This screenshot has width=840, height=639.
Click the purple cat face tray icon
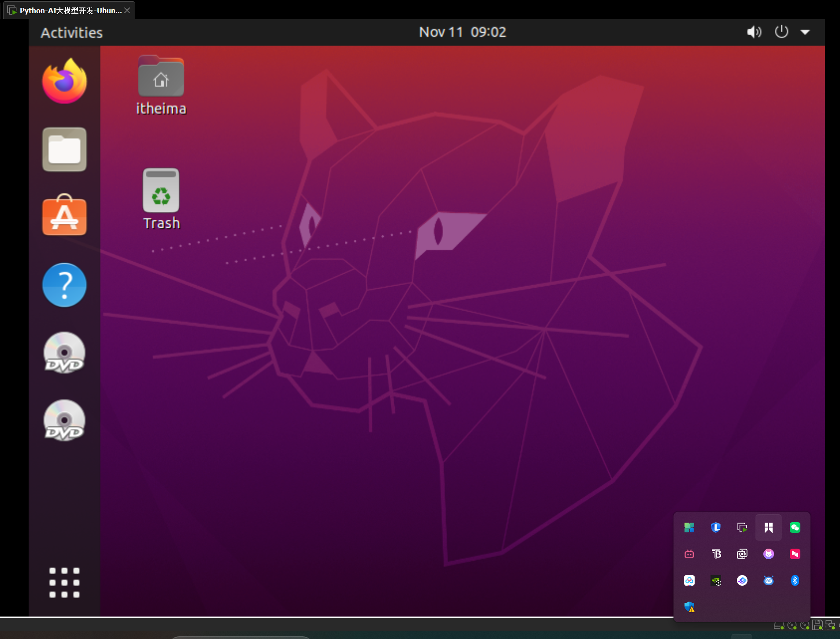[769, 554]
